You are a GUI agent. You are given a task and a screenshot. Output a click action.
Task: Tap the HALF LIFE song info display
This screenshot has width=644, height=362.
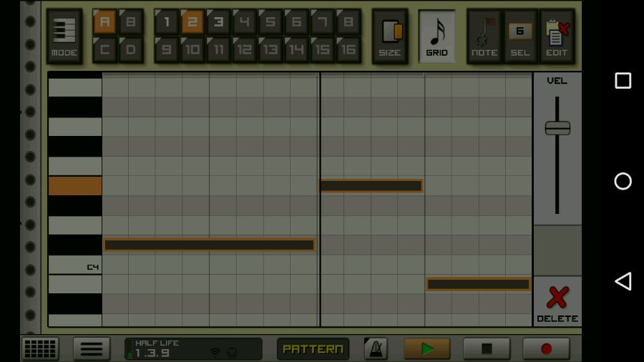click(x=193, y=349)
